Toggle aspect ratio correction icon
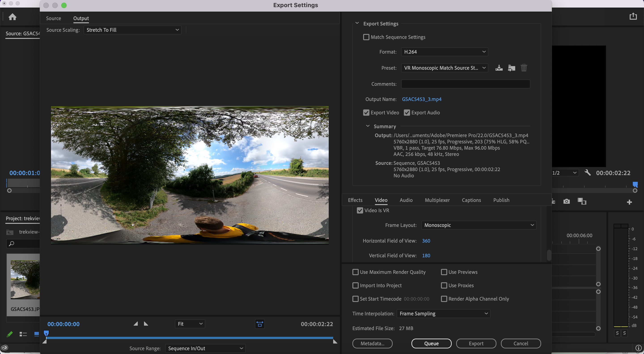 [260, 324]
